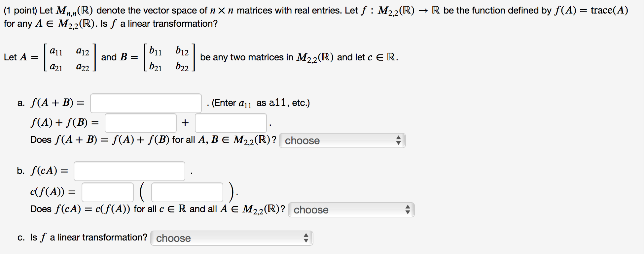Screen dimensions: 644x254
Task: Click down arrow on part b dropdown
Action: 408,212
